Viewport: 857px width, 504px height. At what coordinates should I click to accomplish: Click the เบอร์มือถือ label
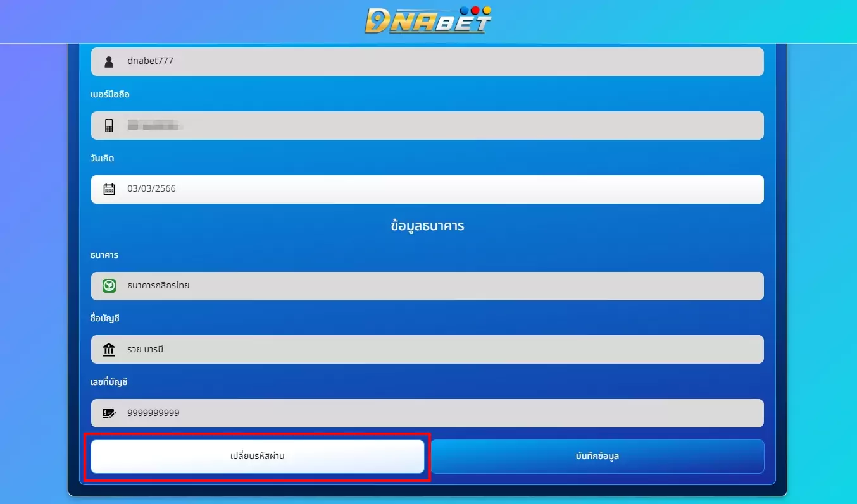pos(110,95)
